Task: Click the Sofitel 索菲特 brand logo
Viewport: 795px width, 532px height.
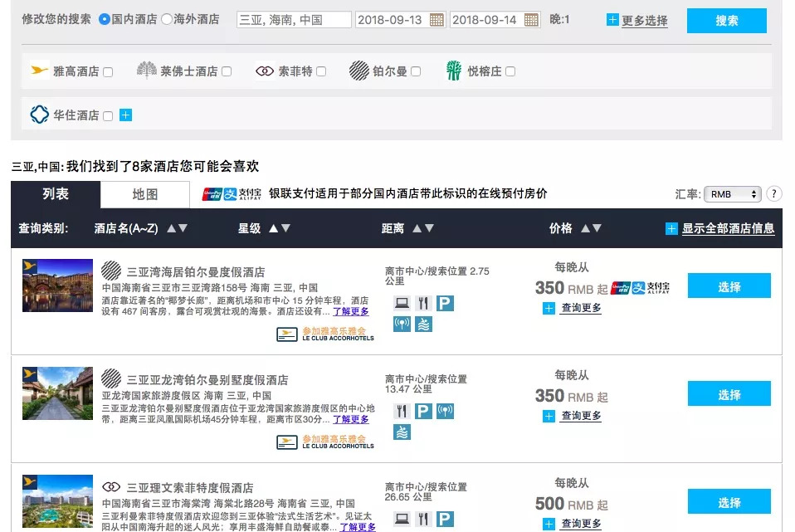Action: (265, 71)
